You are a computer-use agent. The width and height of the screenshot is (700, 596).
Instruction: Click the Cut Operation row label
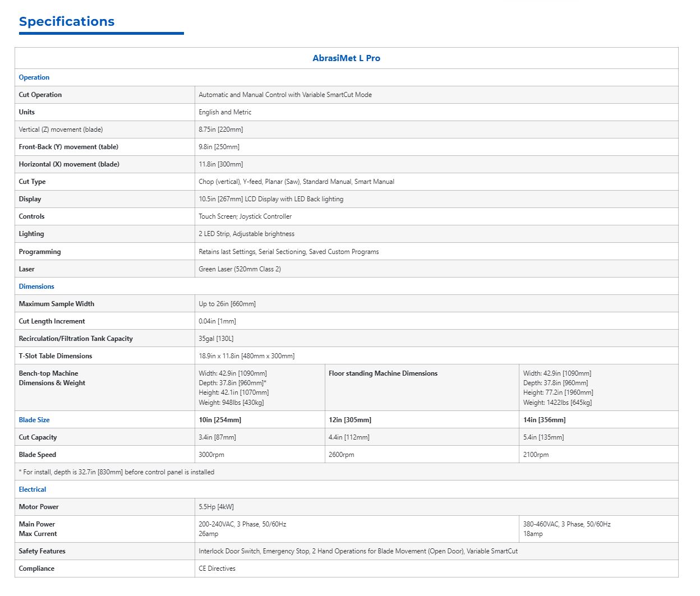click(40, 95)
